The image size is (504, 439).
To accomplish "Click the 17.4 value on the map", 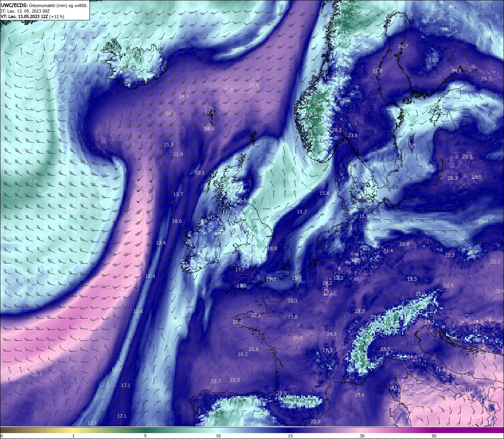I will tap(209, 112).
